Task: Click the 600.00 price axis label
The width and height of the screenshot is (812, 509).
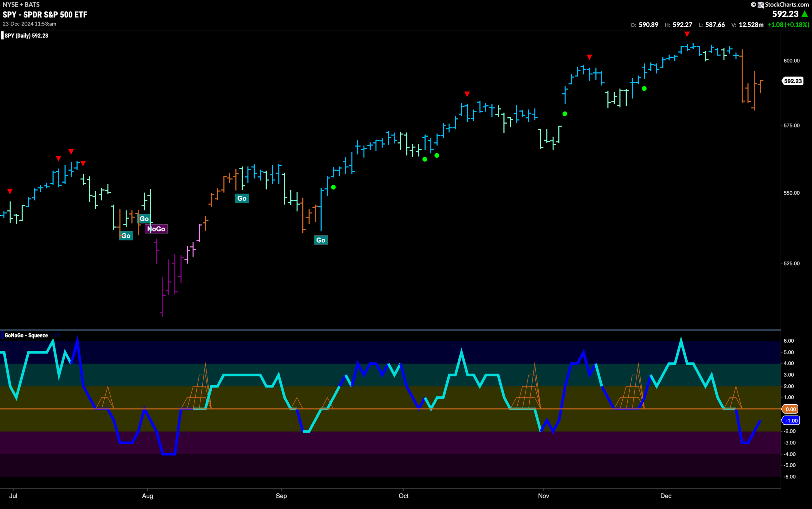Action: tap(791, 61)
